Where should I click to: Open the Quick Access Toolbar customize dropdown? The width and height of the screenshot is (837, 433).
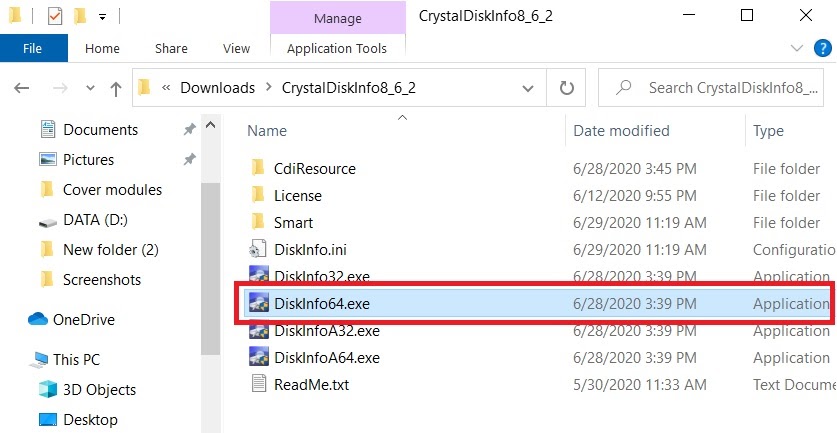point(102,17)
